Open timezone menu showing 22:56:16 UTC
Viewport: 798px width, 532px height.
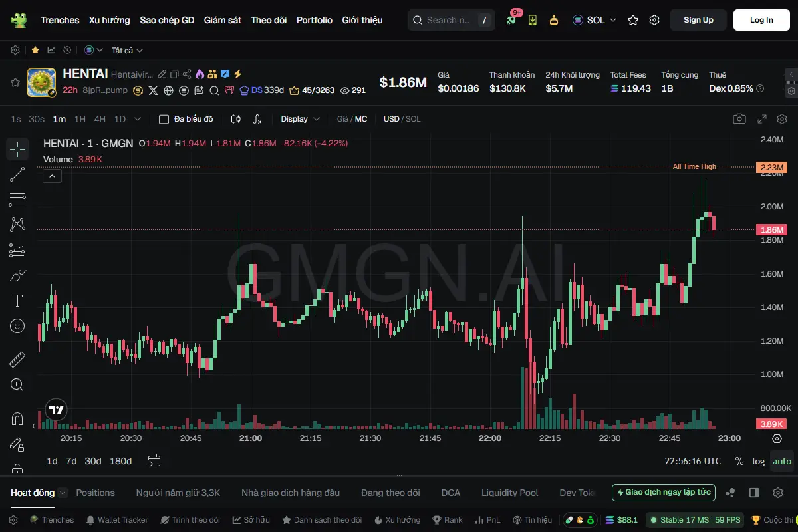[x=693, y=461]
